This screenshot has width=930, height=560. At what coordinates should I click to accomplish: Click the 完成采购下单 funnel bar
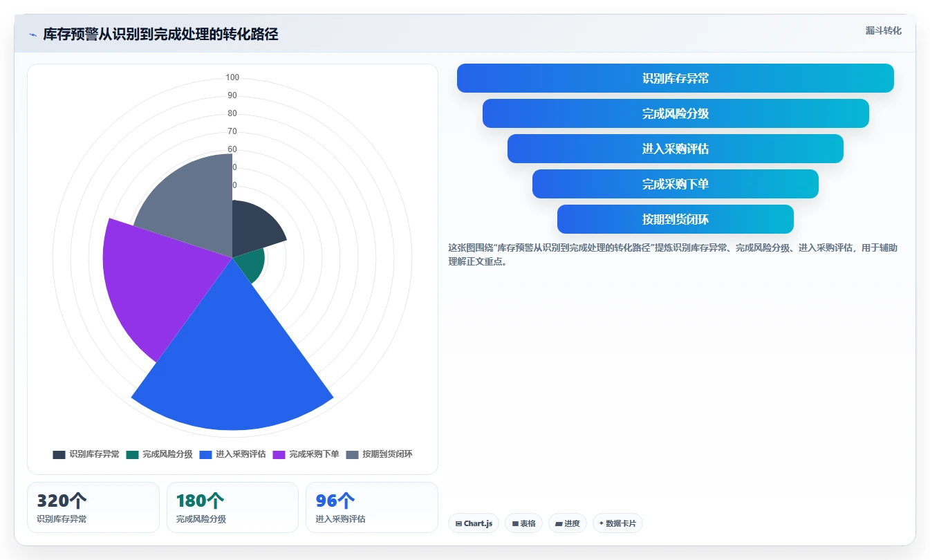point(676,184)
